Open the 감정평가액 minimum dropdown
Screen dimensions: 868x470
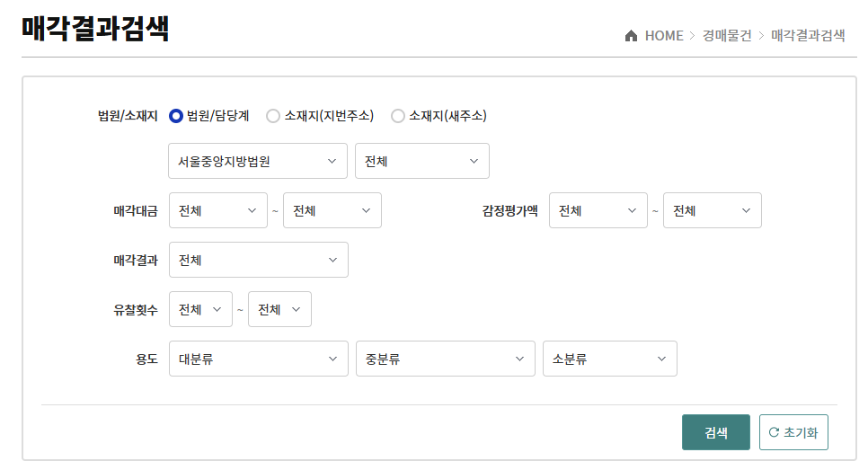598,210
